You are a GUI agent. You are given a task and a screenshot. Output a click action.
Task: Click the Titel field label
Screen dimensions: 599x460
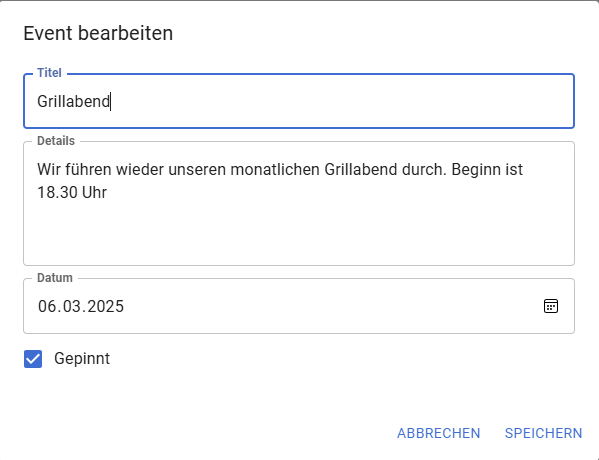49,73
